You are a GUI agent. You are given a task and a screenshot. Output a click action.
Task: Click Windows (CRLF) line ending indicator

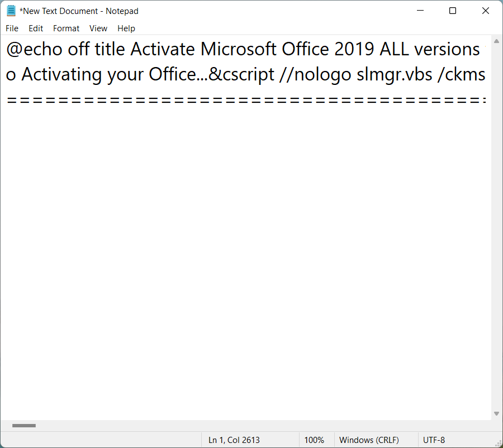click(369, 440)
